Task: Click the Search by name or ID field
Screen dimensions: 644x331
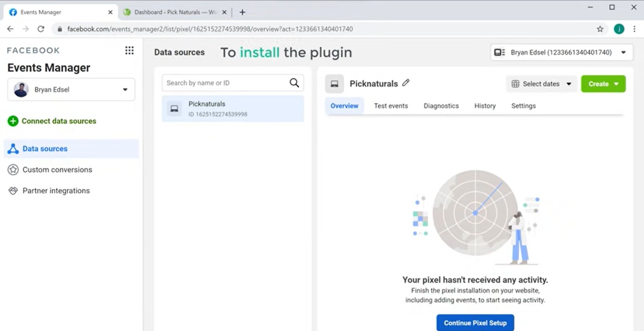Action: 233,83
